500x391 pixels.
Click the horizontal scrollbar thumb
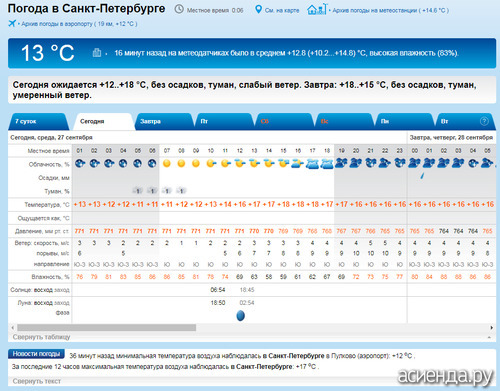(x=107, y=328)
